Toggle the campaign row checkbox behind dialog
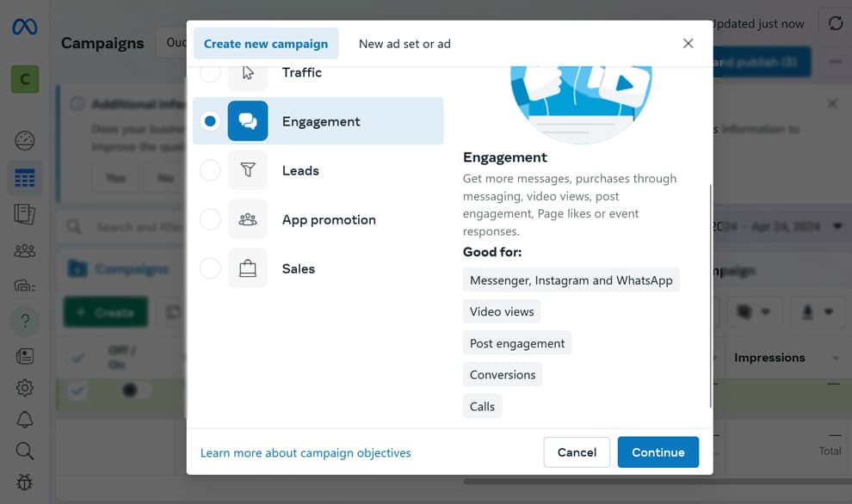Viewport: 852px width, 504px height. [77, 390]
